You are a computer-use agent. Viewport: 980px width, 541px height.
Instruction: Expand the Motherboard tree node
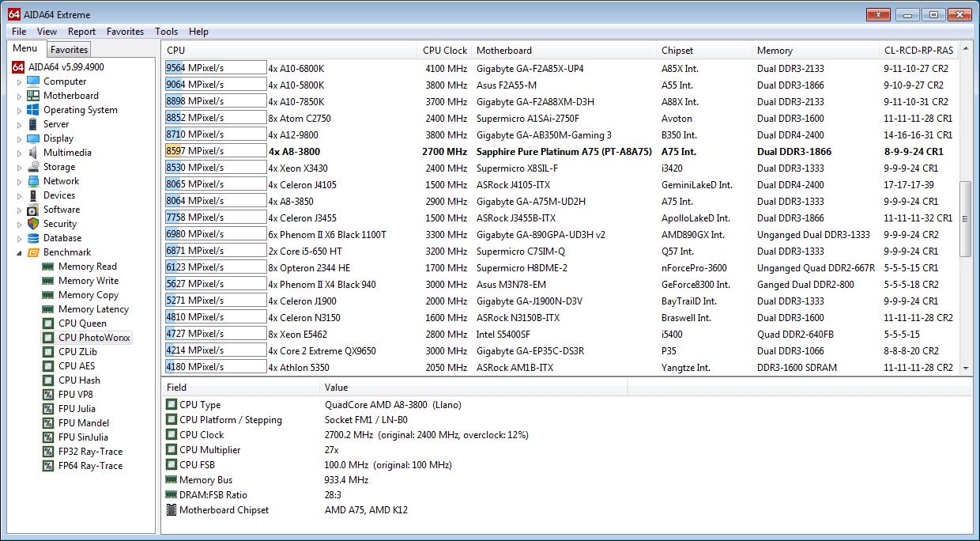coord(20,96)
